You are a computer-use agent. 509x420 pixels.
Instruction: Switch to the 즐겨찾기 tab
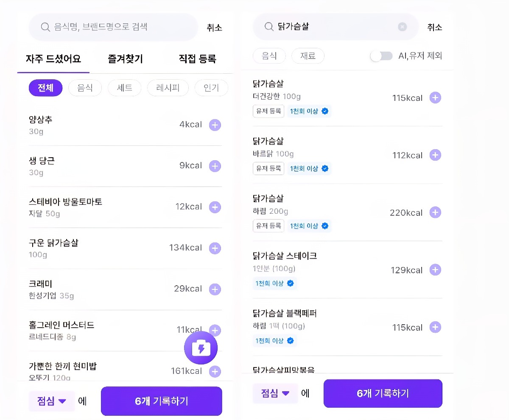(126, 59)
